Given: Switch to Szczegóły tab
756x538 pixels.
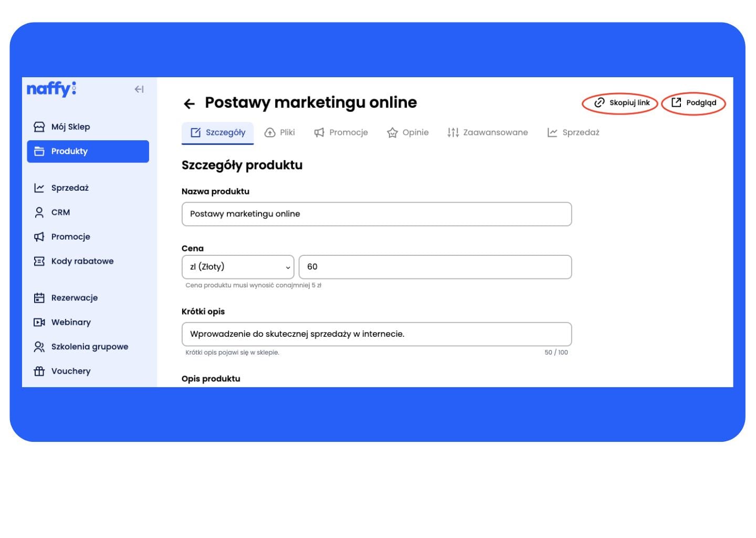Looking at the screenshot, I should (218, 132).
